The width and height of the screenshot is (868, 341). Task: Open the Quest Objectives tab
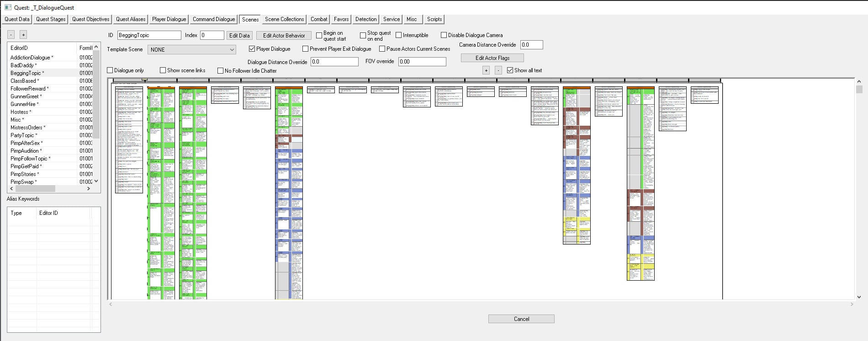[90, 19]
